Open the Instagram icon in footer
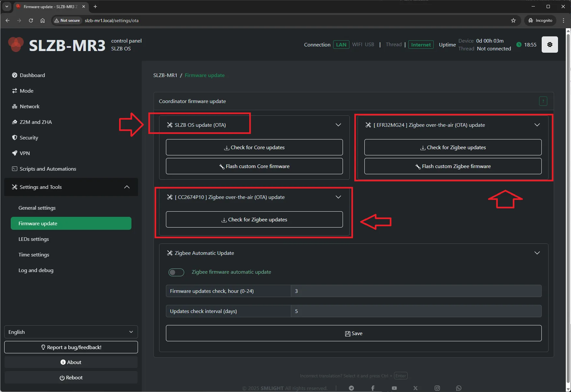Image resolution: width=571 pixels, height=392 pixels. 437,388
